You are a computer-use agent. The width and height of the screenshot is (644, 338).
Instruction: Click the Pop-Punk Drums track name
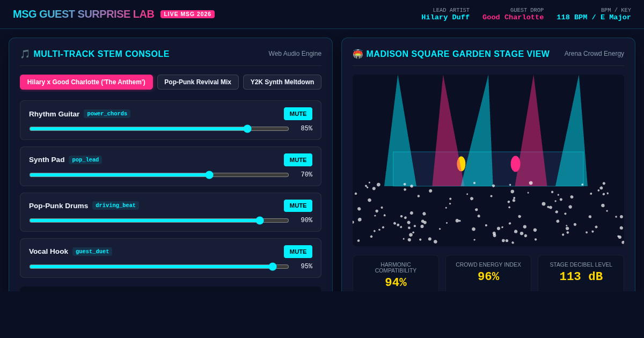pyautogui.click(x=58, y=205)
